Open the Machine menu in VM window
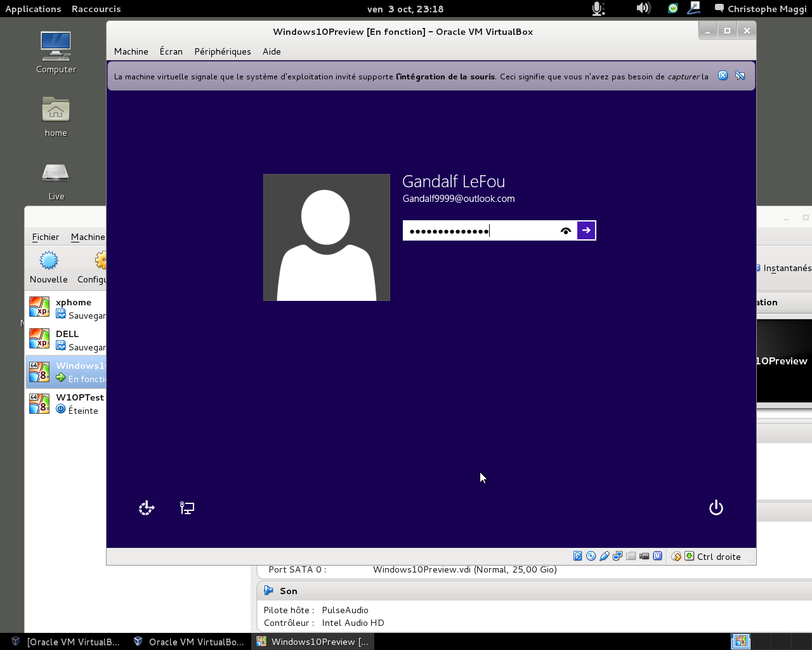Image resolution: width=812 pixels, height=650 pixels. pyautogui.click(x=131, y=51)
